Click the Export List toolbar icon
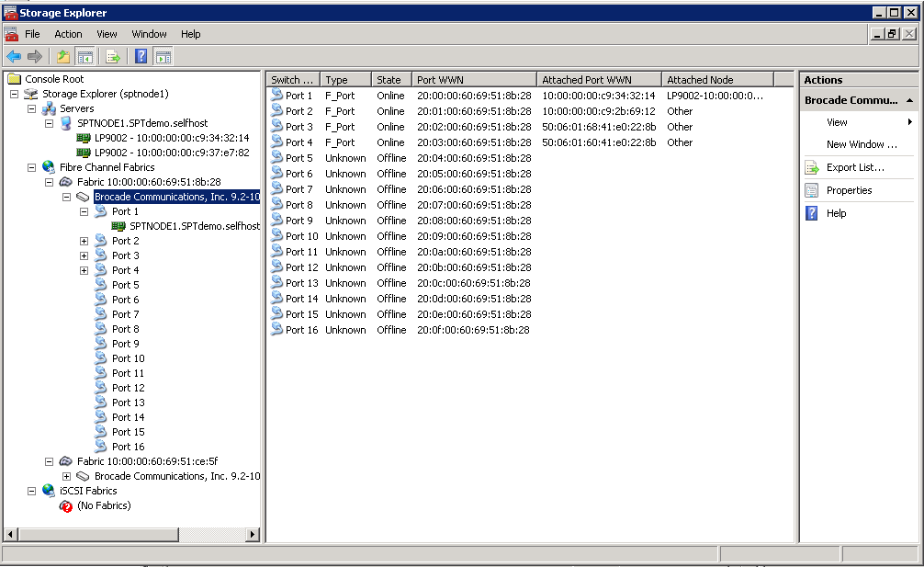The width and height of the screenshot is (924, 567). pos(113,57)
